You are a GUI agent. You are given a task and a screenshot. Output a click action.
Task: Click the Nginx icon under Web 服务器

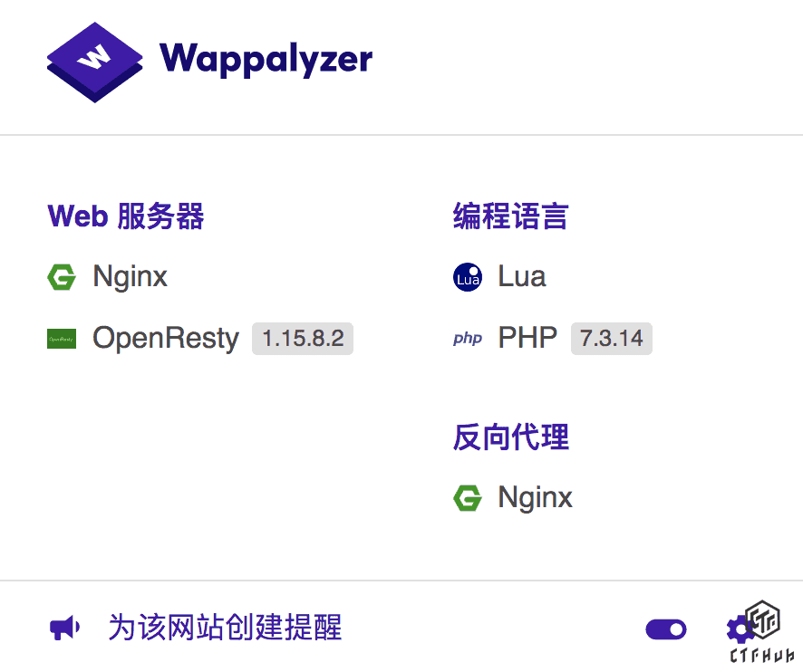coord(62,277)
